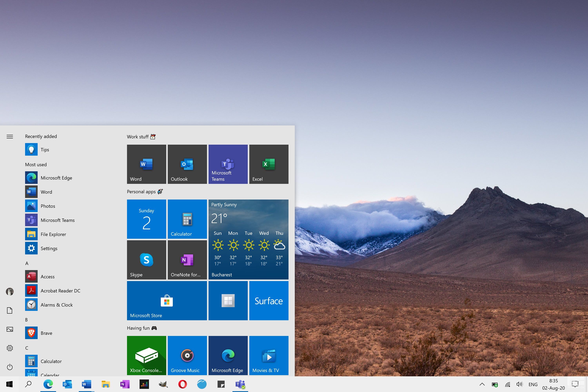Launch GIMP from the taskbar

pos(163,384)
